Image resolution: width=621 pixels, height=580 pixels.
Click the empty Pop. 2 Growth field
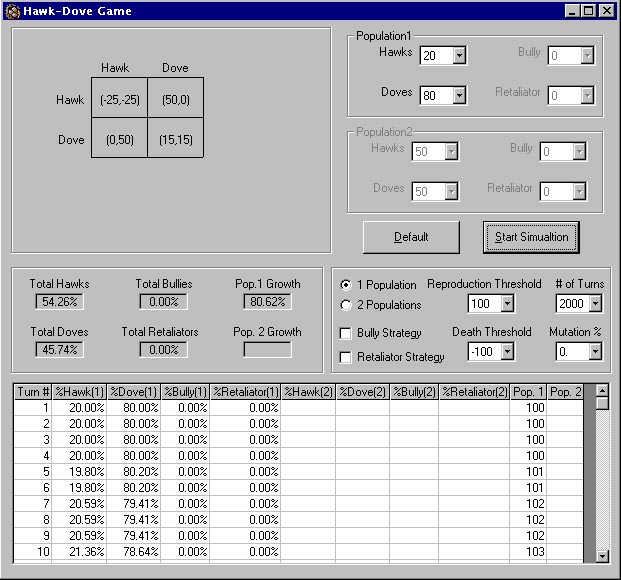coord(267,349)
